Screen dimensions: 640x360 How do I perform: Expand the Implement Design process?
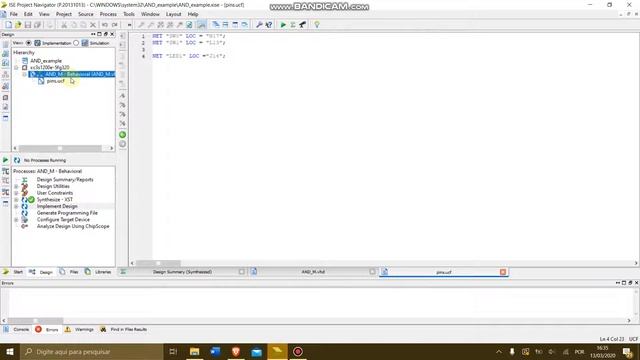(x=16, y=207)
